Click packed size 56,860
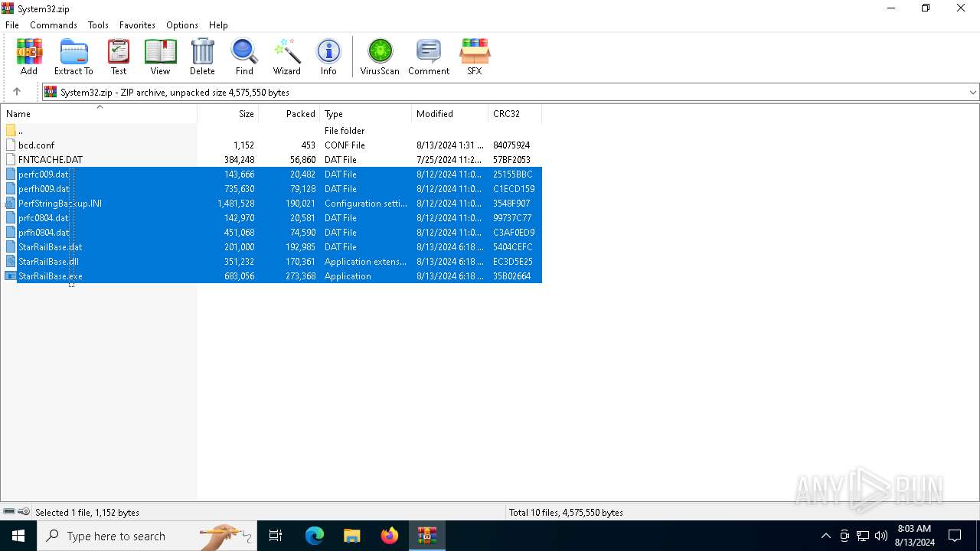Screen dimensions: 980x551 click(302, 160)
